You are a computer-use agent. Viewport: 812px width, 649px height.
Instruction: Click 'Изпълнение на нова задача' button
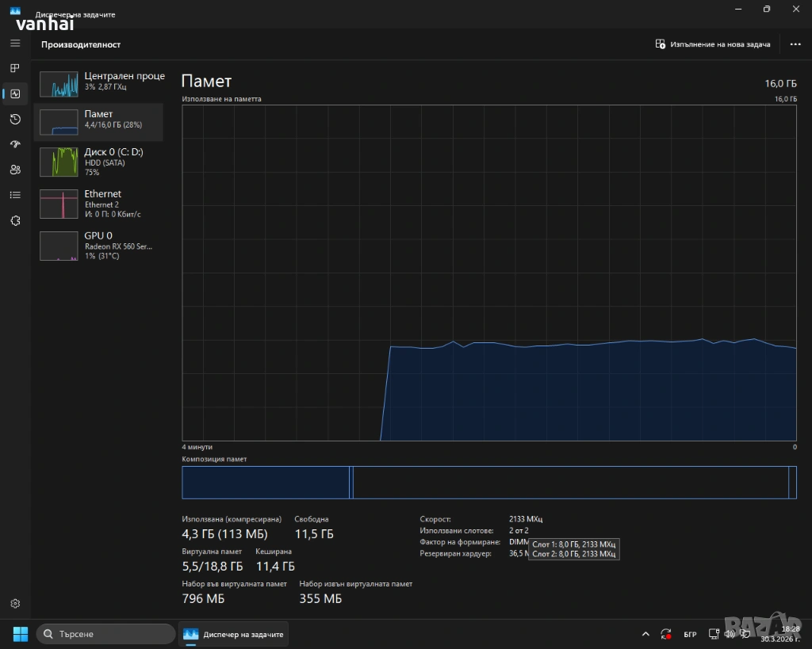[x=713, y=44]
